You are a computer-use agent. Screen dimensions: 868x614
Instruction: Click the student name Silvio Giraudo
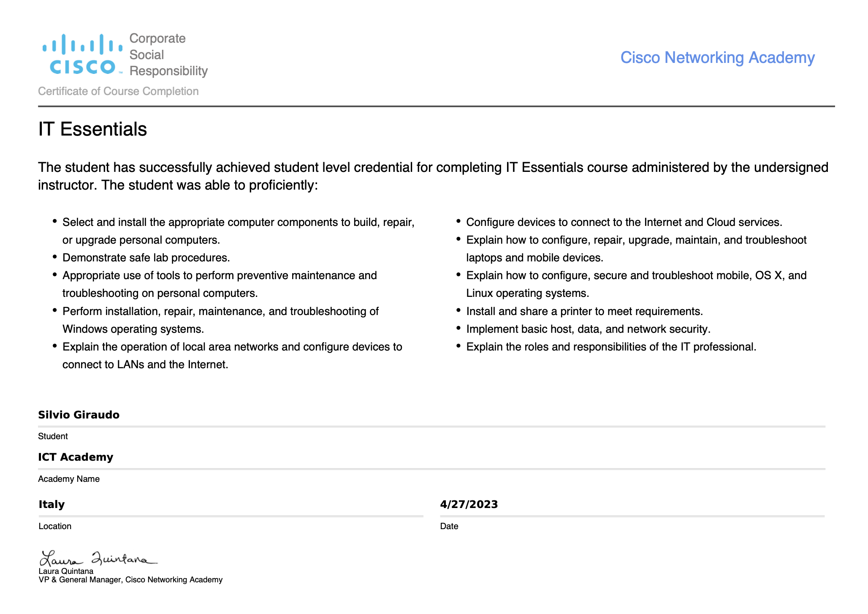click(79, 415)
